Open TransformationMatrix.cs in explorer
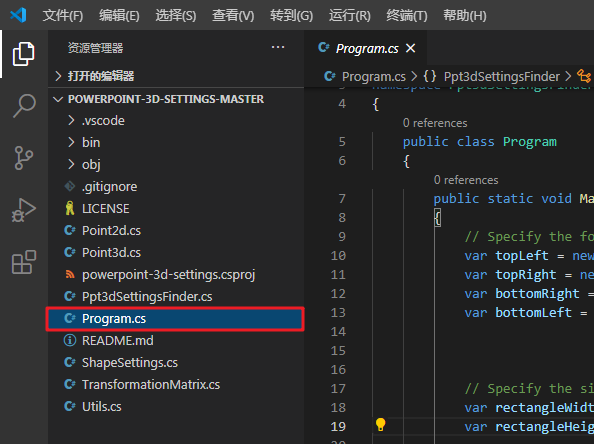 coord(176,385)
